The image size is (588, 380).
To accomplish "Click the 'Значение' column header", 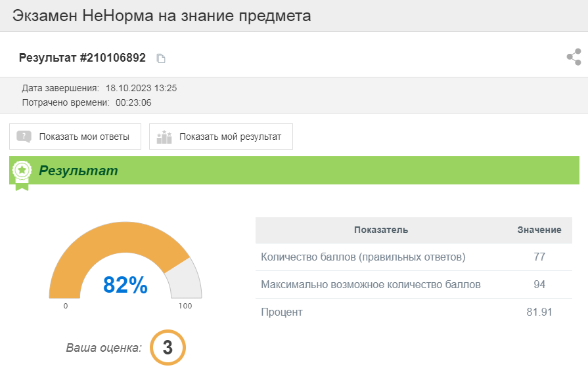I will pos(539,230).
